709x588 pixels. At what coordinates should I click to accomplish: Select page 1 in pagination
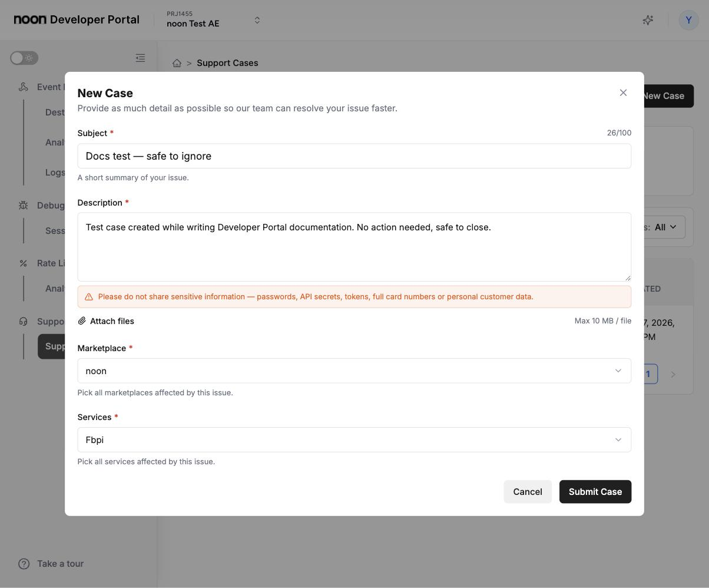[x=650, y=374]
